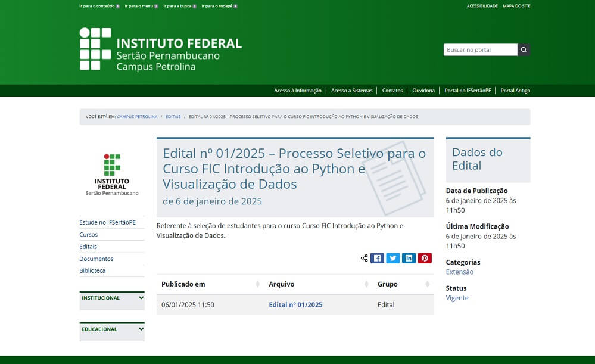Click the Dados do Edital heading
The width and height of the screenshot is (595, 364).
click(x=477, y=159)
